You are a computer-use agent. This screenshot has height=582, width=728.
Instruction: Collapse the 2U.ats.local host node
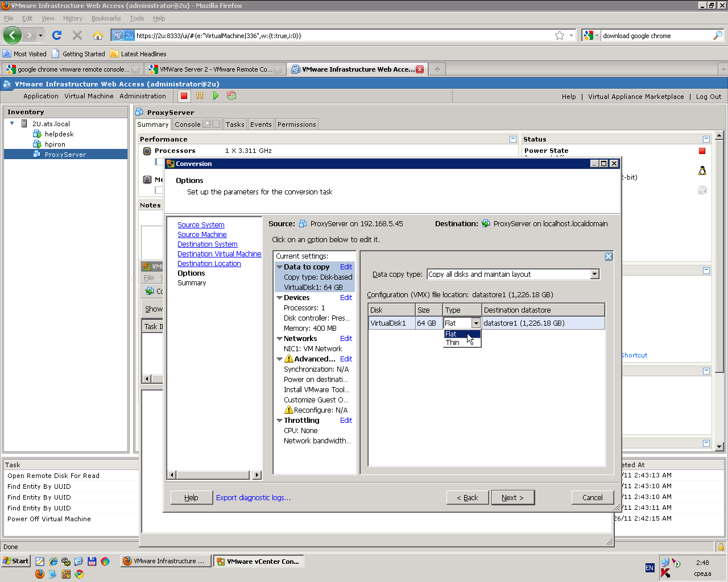(x=12, y=123)
